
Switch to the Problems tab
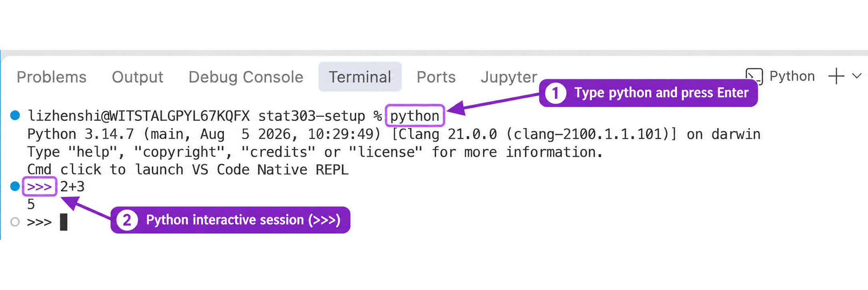(52, 77)
